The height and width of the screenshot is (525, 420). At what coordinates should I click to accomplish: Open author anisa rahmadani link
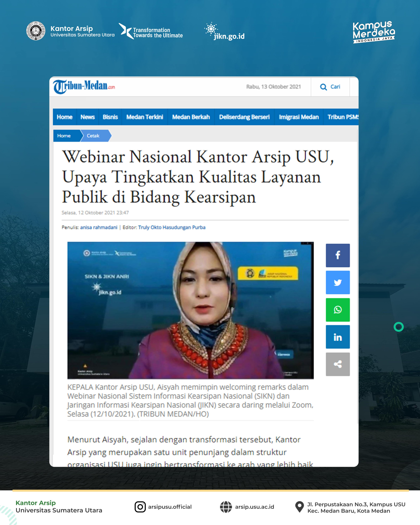(x=99, y=227)
